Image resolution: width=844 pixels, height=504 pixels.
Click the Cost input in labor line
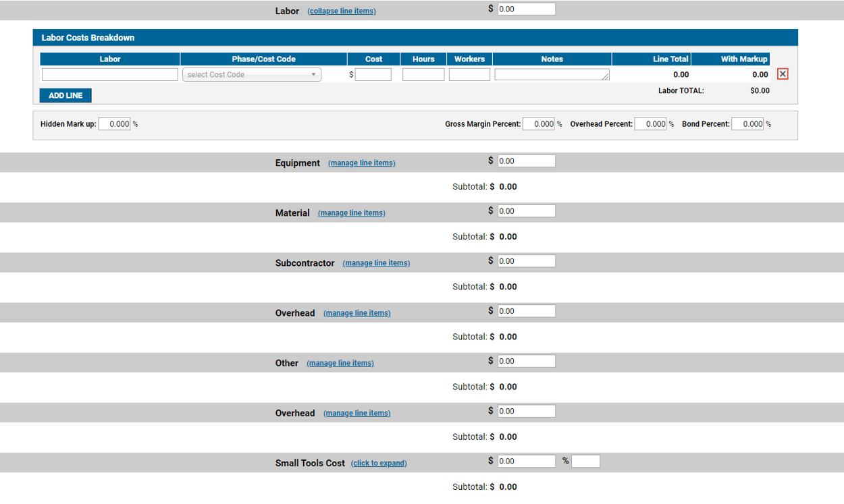point(373,75)
